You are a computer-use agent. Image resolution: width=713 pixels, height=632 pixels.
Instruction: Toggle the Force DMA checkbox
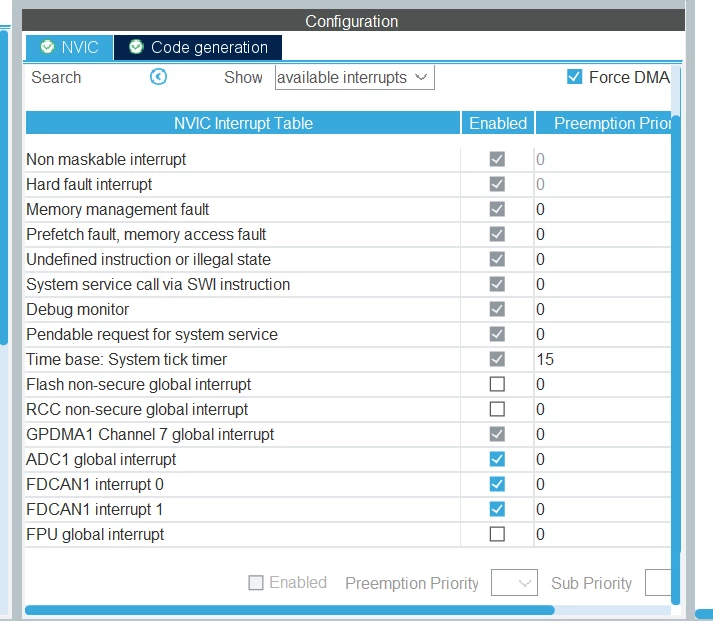574,76
